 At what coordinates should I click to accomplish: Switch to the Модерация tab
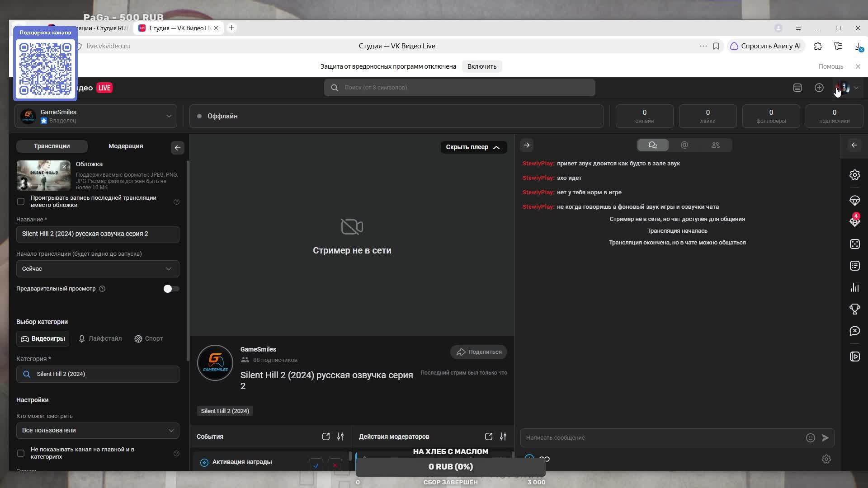click(126, 146)
